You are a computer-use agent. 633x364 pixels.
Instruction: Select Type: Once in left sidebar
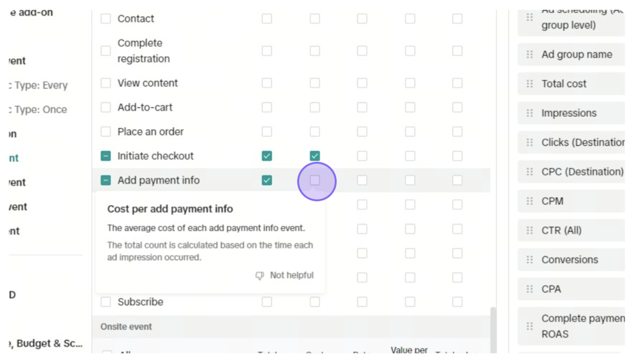38,110
